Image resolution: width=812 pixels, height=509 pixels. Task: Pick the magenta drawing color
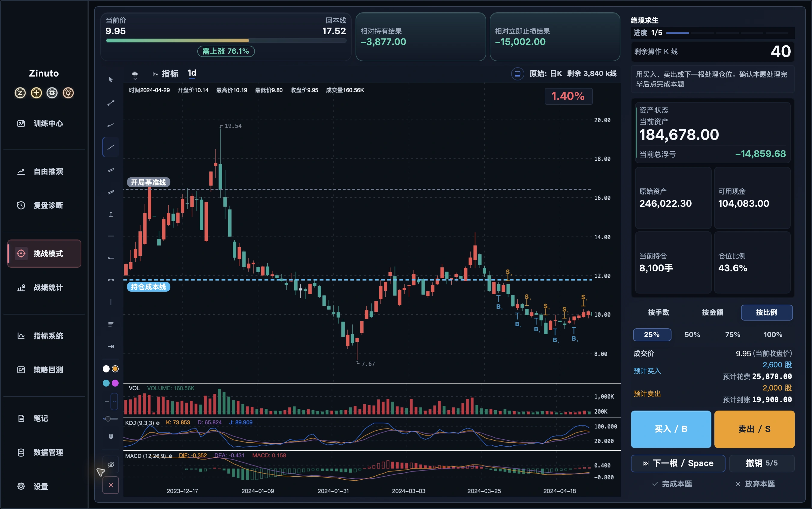(115, 383)
